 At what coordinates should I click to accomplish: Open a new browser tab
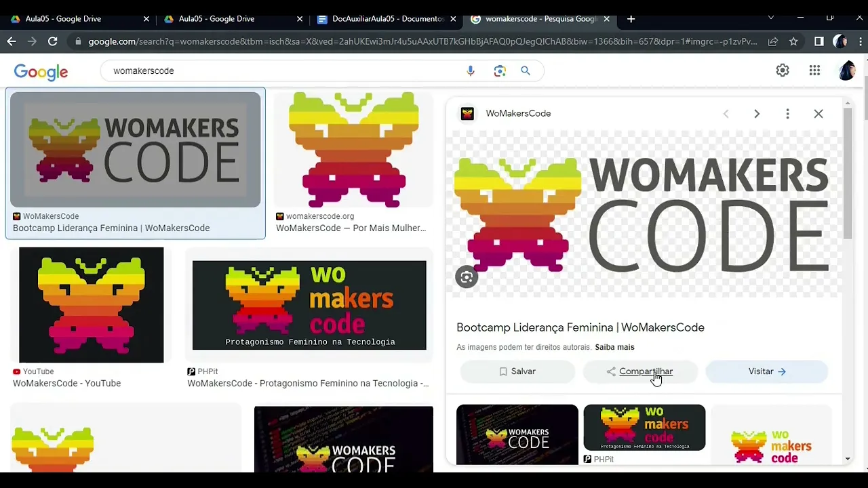click(x=631, y=19)
